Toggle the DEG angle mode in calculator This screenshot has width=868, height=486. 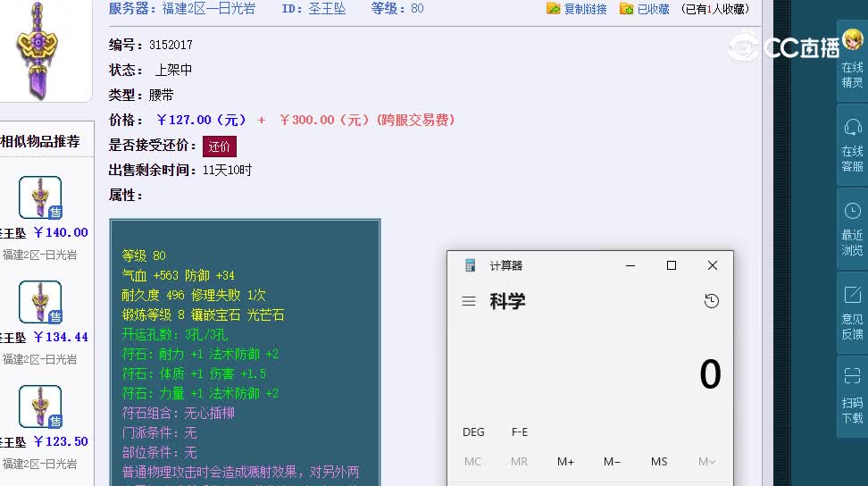click(x=473, y=432)
